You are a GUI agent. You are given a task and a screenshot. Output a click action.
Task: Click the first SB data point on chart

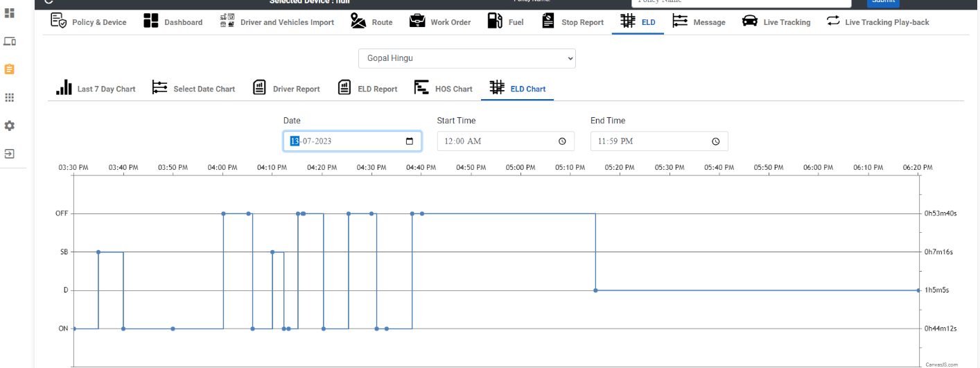(98, 252)
